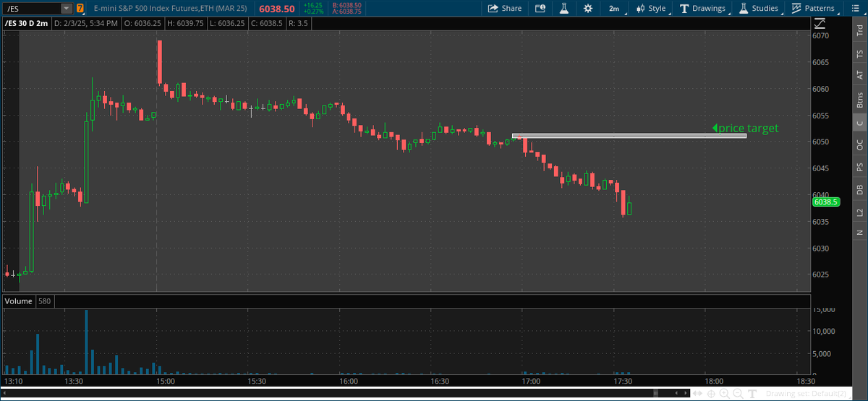This screenshot has width=868, height=401.
Task: Open the DB sidebar tab
Action: pyautogui.click(x=860, y=190)
